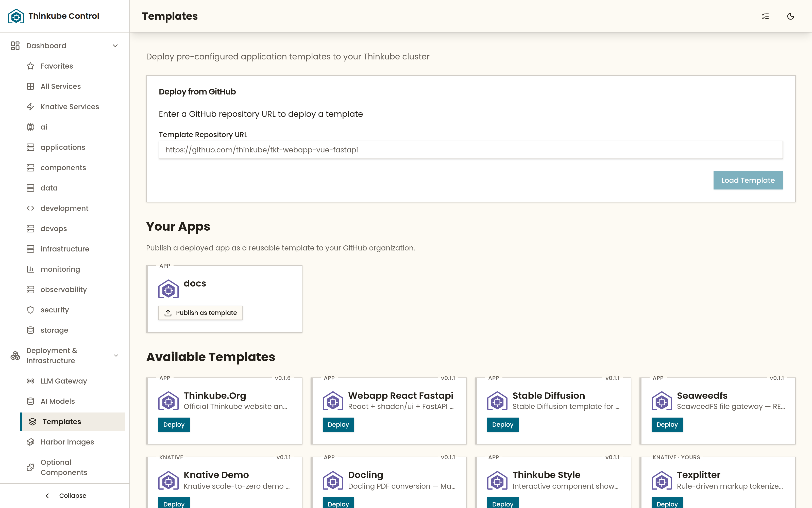Screen dimensions: 812x508
Task: Click the Thinkube Style template title
Action: [x=546, y=475]
